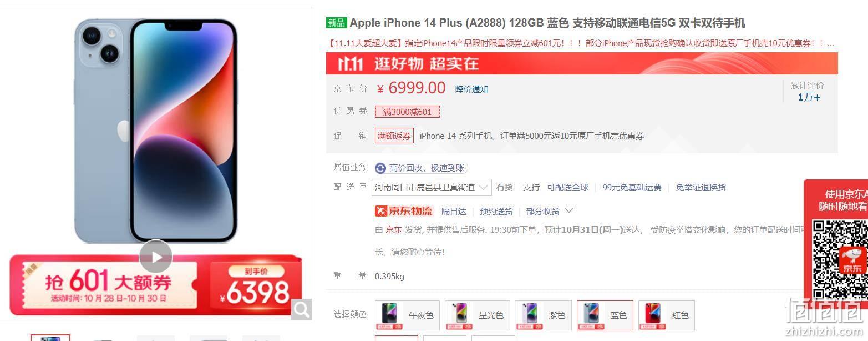
Task: Click the magnifier zoom icon on product image
Action: tap(301, 310)
